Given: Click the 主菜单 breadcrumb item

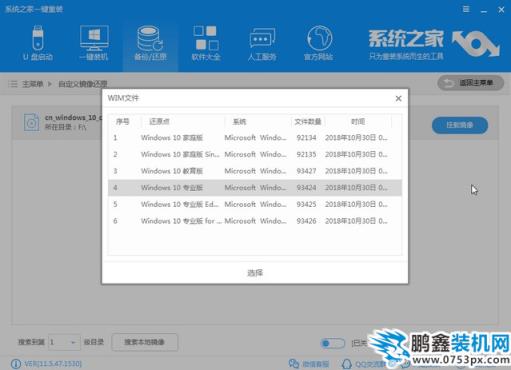Looking at the screenshot, I should [32, 84].
